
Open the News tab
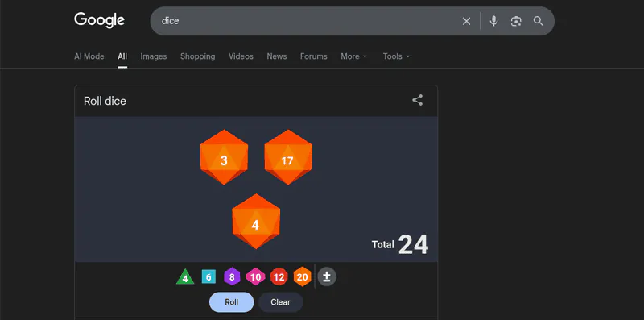click(x=277, y=56)
